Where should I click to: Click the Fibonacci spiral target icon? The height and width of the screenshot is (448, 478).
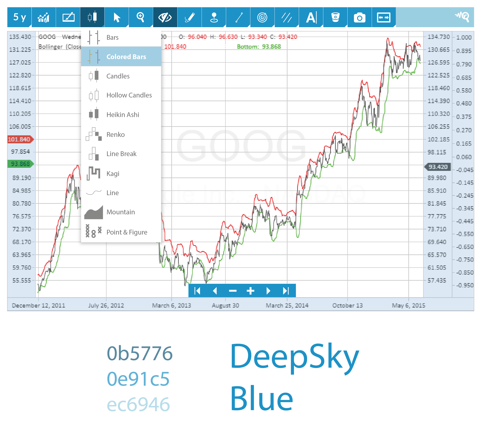point(262,17)
